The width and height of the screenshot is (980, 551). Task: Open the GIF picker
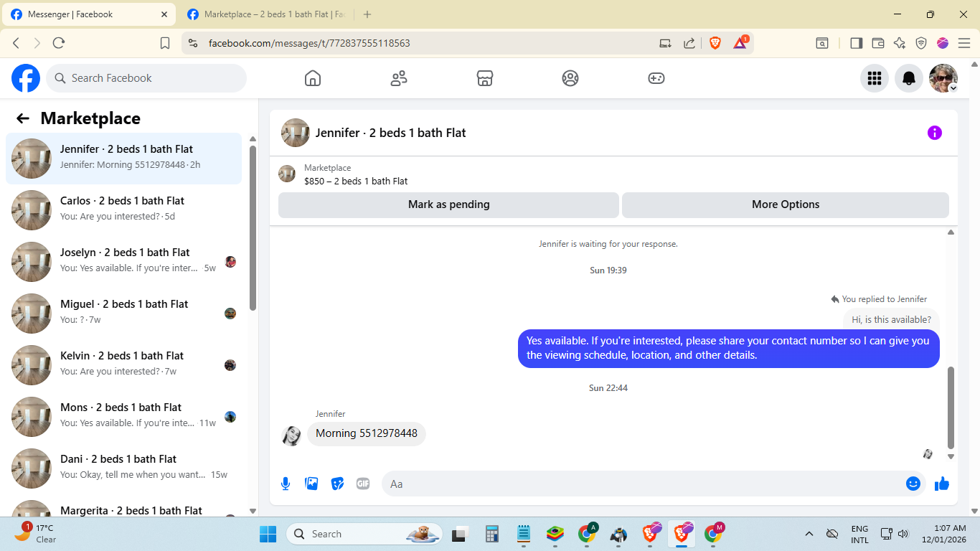363,484
